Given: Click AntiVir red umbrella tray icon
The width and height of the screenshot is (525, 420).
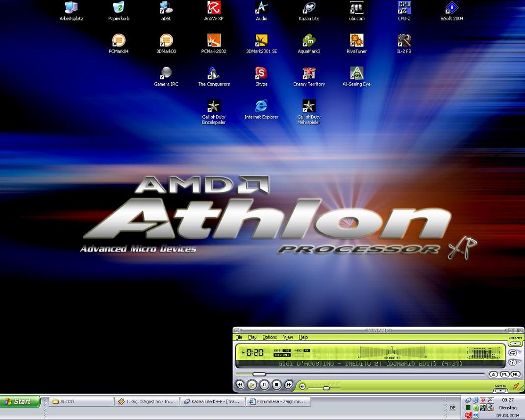Looking at the screenshot, I should (469, 415).
